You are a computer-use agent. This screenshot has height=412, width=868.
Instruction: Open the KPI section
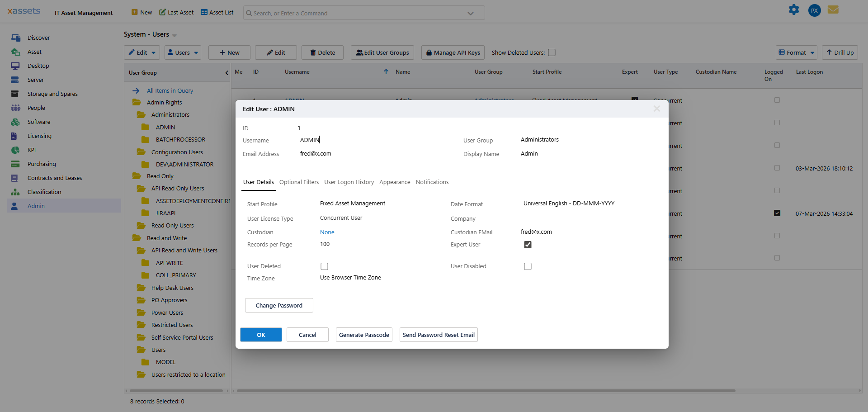pos(32,150)
